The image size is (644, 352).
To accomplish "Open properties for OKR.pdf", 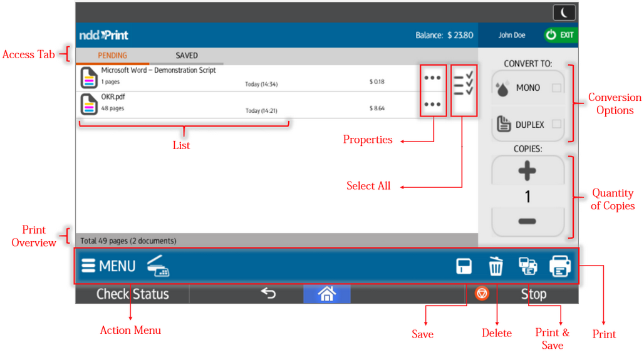I will tap(433, 105).
